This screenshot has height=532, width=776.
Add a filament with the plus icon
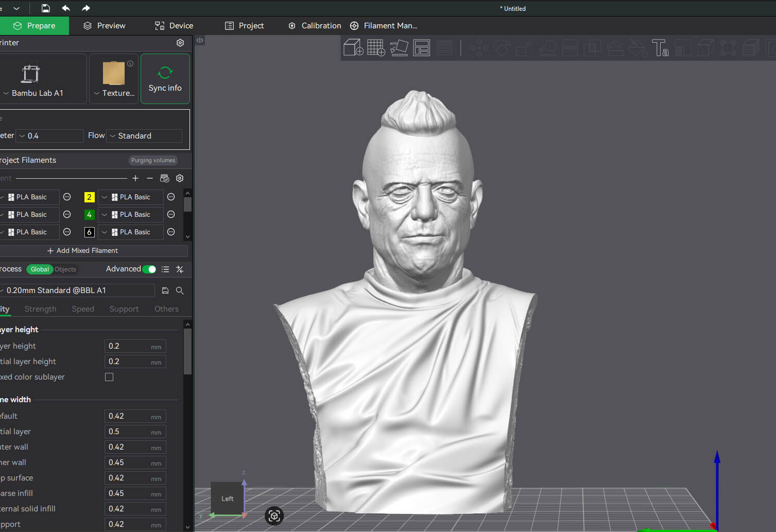(135, 178)
